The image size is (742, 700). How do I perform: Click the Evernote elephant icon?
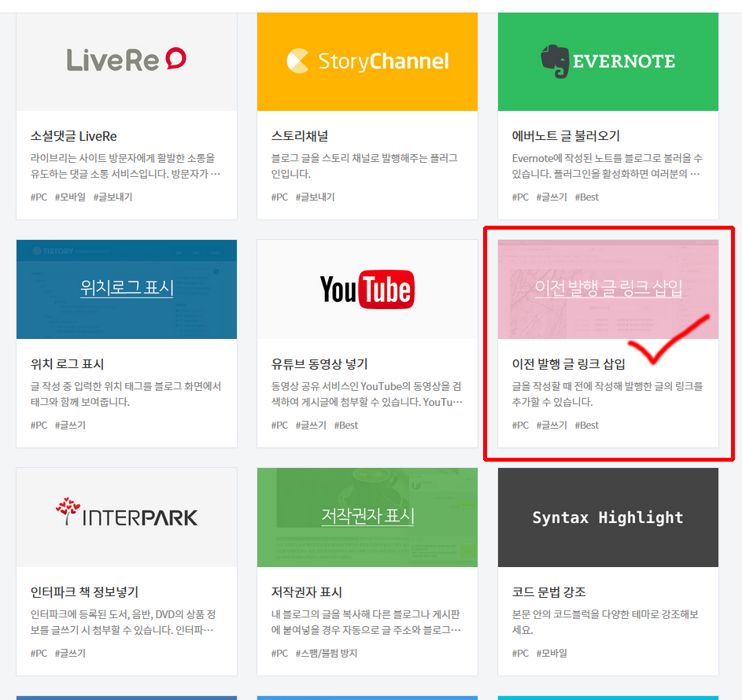point(555,61)
